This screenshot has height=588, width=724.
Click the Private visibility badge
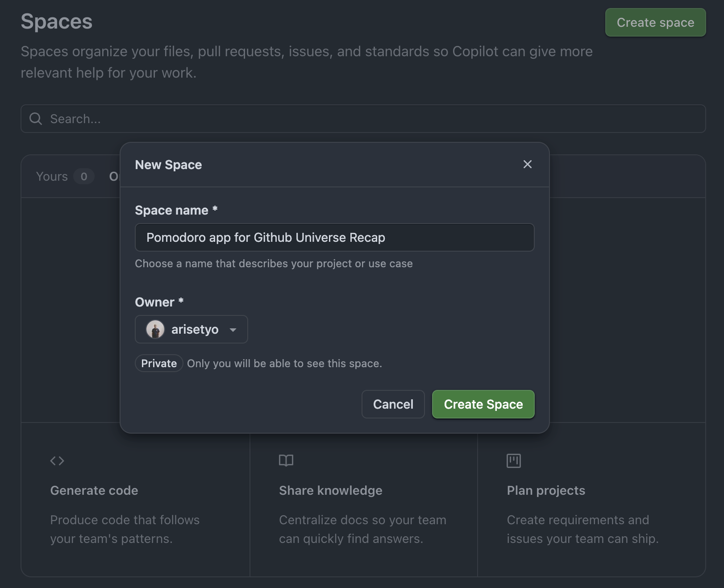coord(158,363)
